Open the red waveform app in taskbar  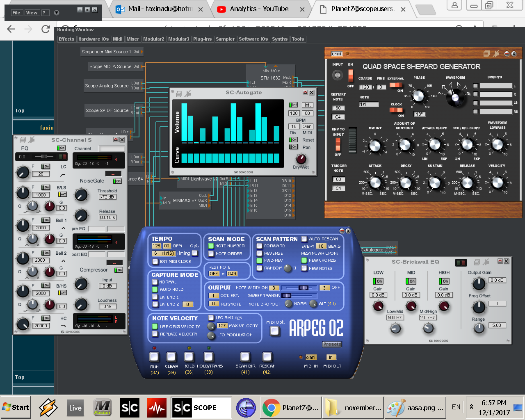[156, 408]
